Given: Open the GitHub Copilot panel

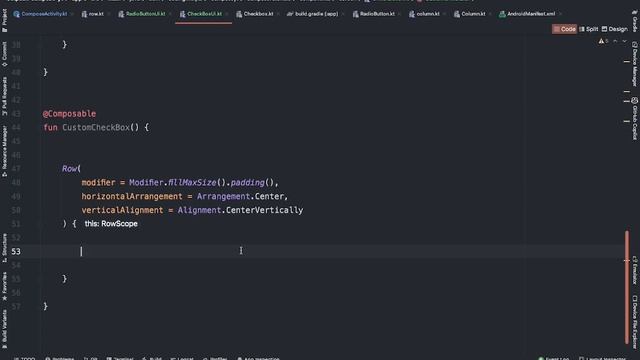Looking at the screenshot, I should pyautogui.click(x=635, y=119).
